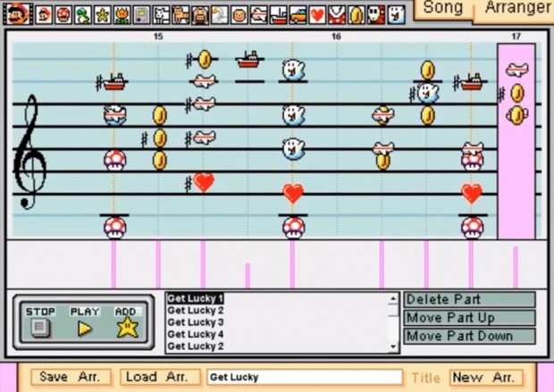
Task: Click measure number 17 label
Action: [x=516, y=37]
